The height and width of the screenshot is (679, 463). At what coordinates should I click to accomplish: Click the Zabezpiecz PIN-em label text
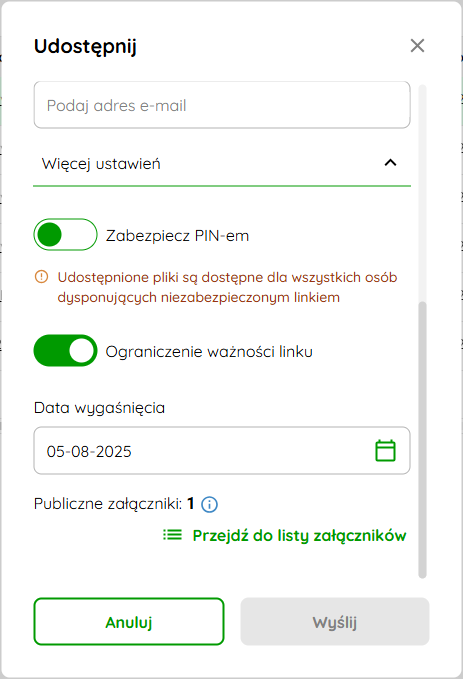pos(178,236)
